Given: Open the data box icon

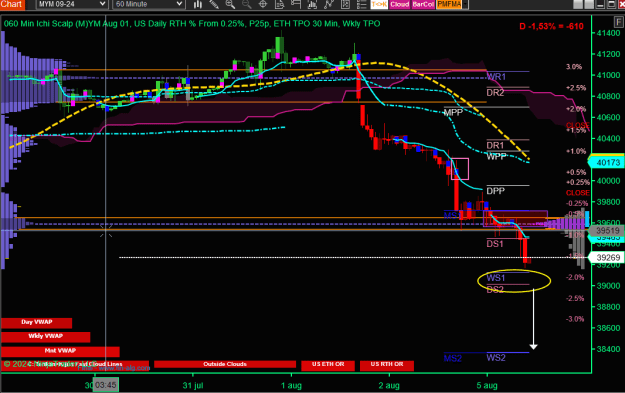Looking at the screenshot, I should [280, 4].
